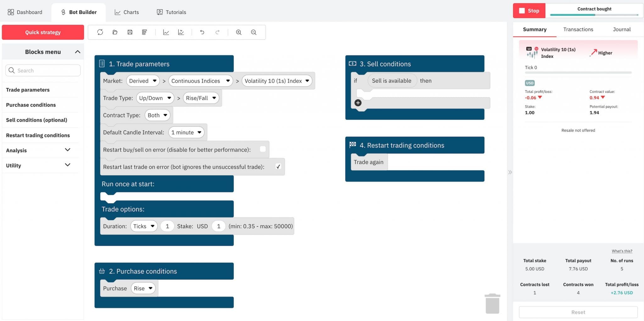Open the import bot folder icon
Viewport: 644px width, 321px height.
pos(115,32)
